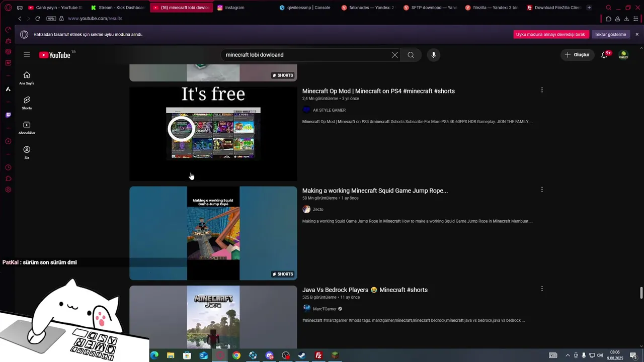Screen dimensions: 644x362
Task: Open options for Squid Game Jump Rope video
Action: pyautogui.click(x=542, y=190)
